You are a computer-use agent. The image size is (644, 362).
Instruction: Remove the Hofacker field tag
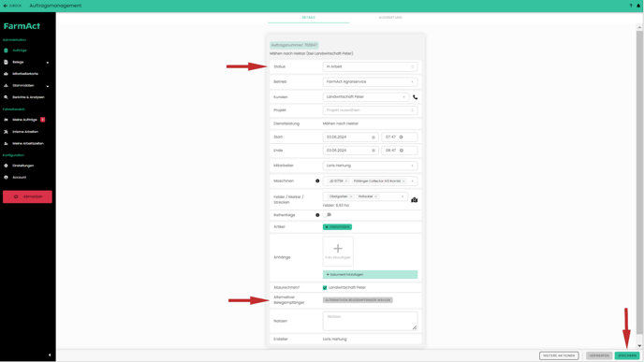[375, 196]
